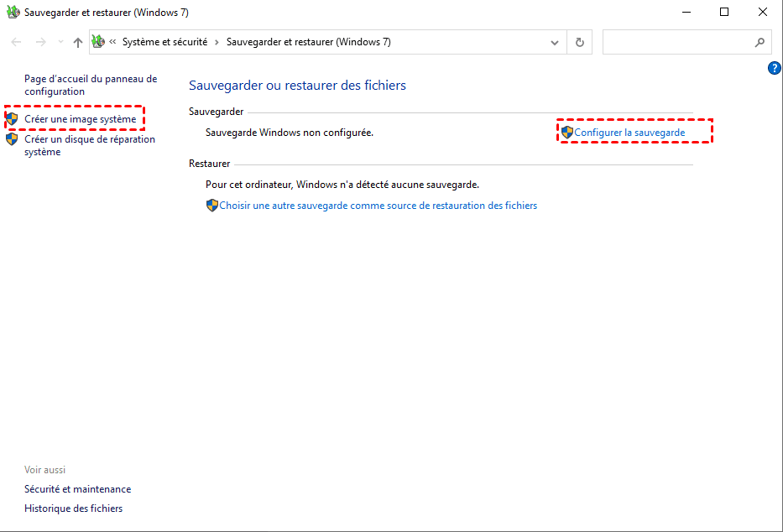Viewport: 783px width, 532px height.
Task: Click the magnifying glass search icon
Action: coord(760,43)
